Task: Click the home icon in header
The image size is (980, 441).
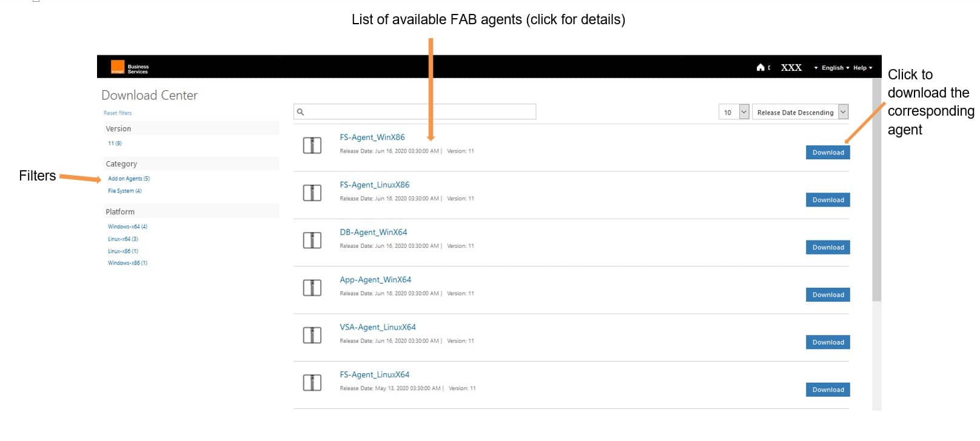Action: tap(760, 67)
